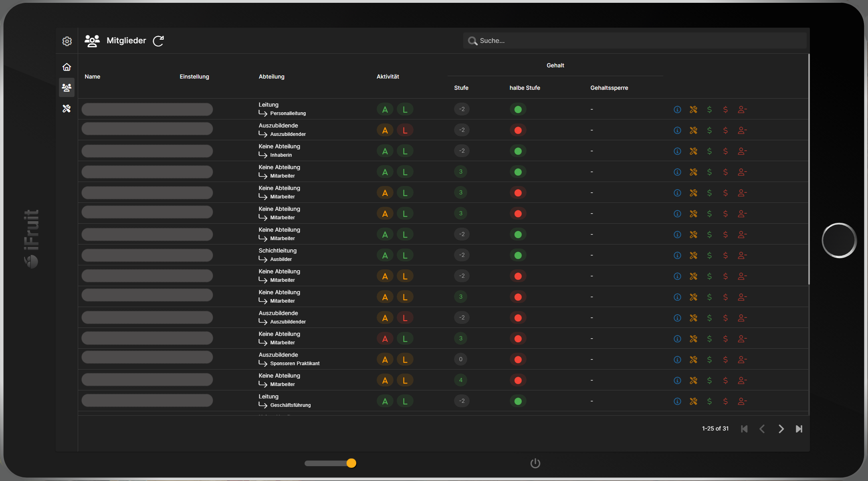868x481 pixels.
Task: Click the Aktivität column header
Action: (x=388, y=77)
